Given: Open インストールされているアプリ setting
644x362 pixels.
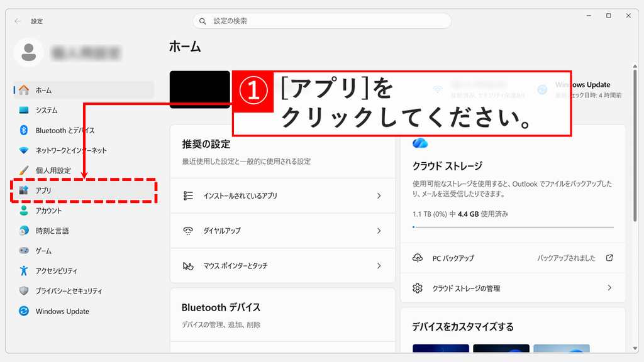Looking at the screenshot, I should tap(282, 196).
